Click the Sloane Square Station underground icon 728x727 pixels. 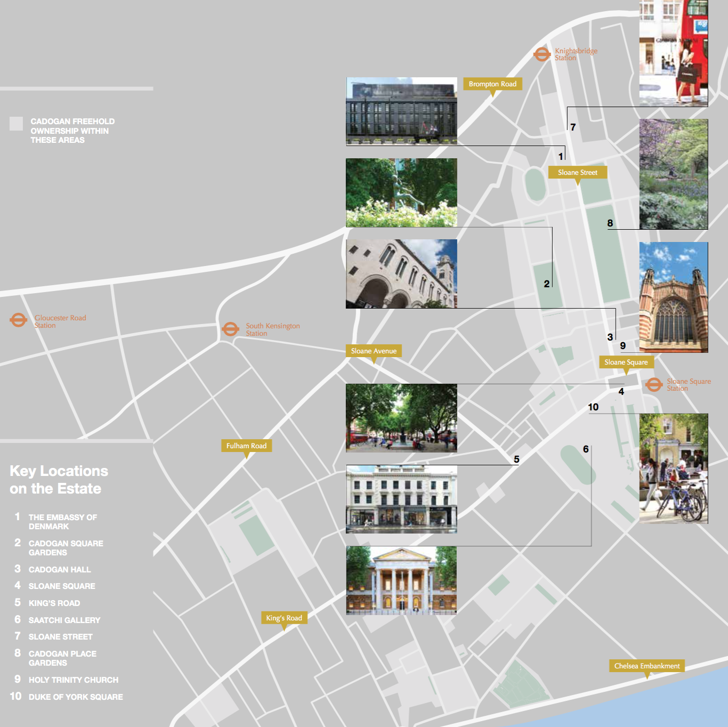click(653, 384)
